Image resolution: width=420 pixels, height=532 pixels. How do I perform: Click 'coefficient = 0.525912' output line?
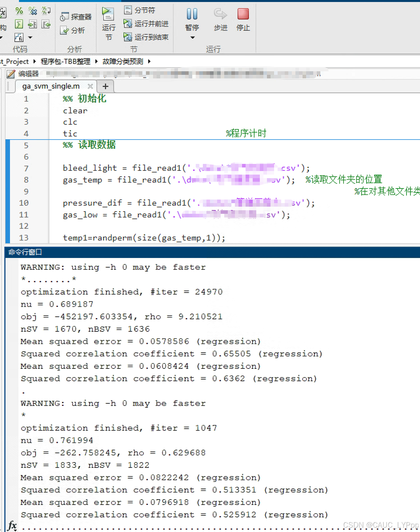tap(174, 515)
